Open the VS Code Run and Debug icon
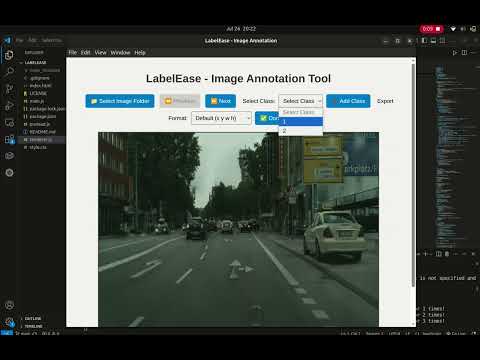The width and height of the screenshot is (480, 360). tap(9, 105)
